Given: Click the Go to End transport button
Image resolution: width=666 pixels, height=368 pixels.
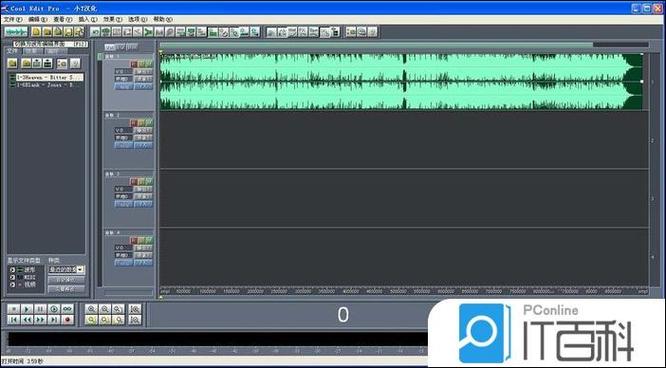Looking at the screenshot, I should (54, 320).
